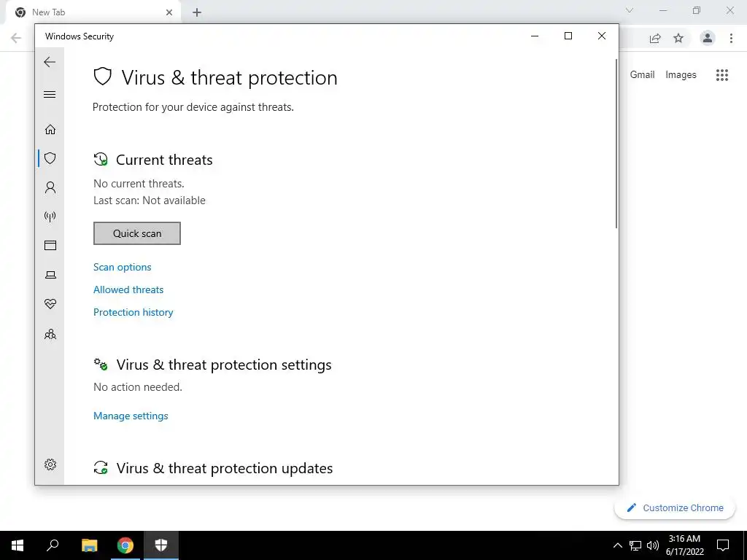Open Allowed threats link
The image size is (747, 560).
[128, 289]
